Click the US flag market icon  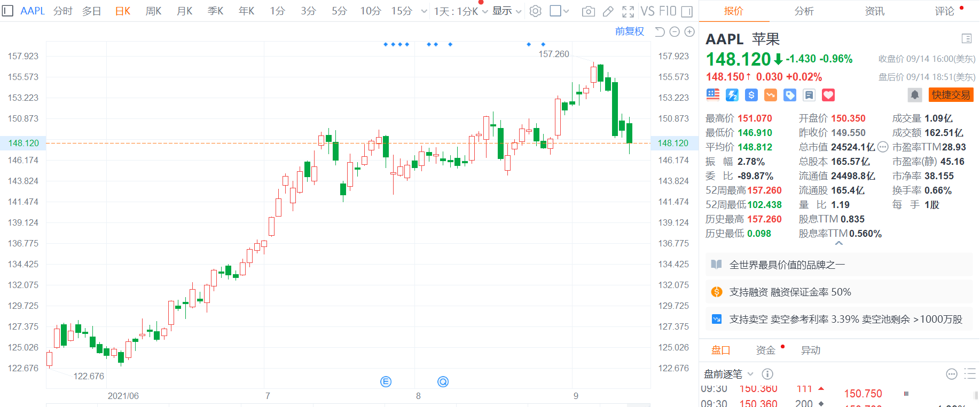pos(713,95)
